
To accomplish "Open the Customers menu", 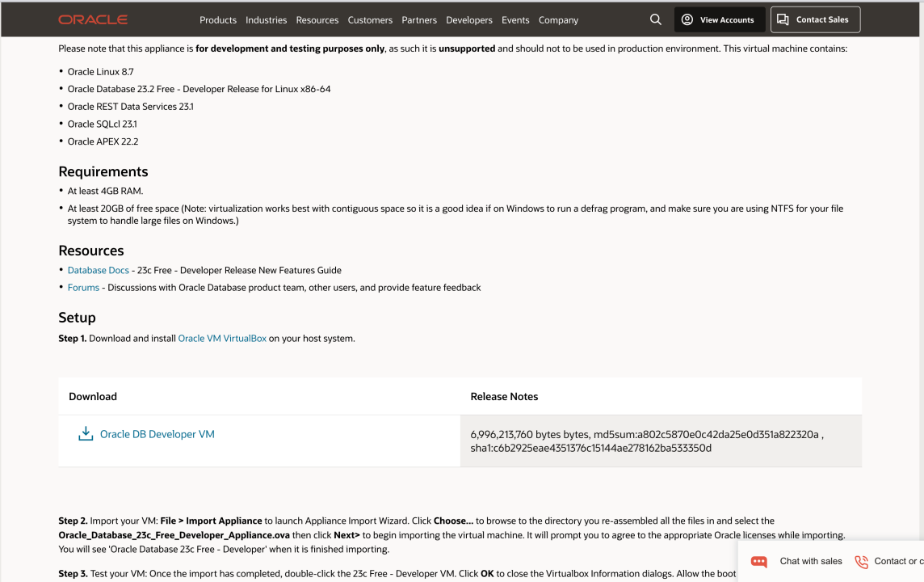I will coord(370,20).
